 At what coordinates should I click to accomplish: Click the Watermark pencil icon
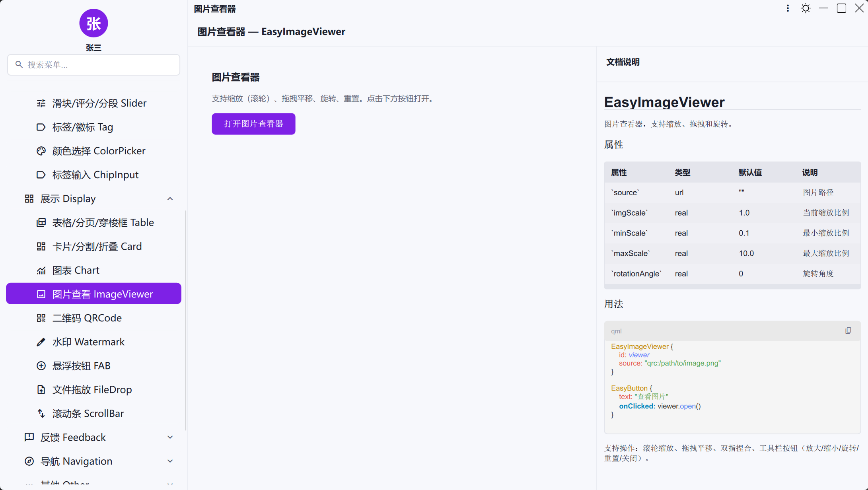click(x=41, y=342)
